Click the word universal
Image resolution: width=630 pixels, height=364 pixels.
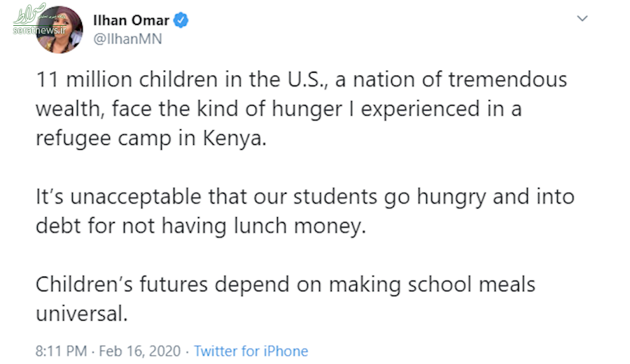click(82, 314)
